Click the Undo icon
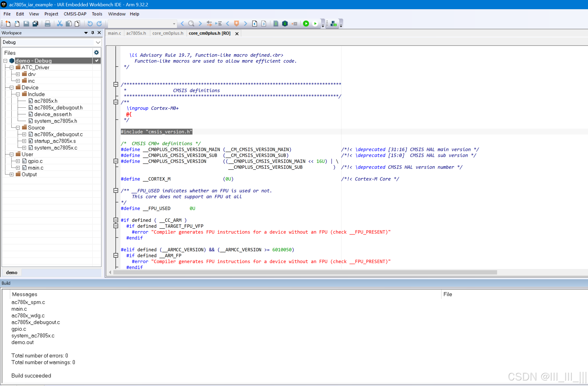 pos(90,24)
